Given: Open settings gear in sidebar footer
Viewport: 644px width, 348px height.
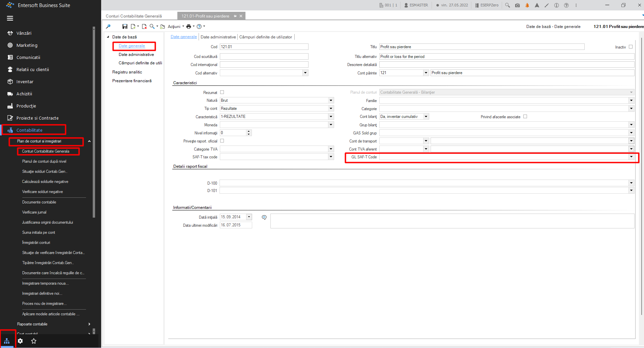Looking at the screenshot, I should point(20,341).
